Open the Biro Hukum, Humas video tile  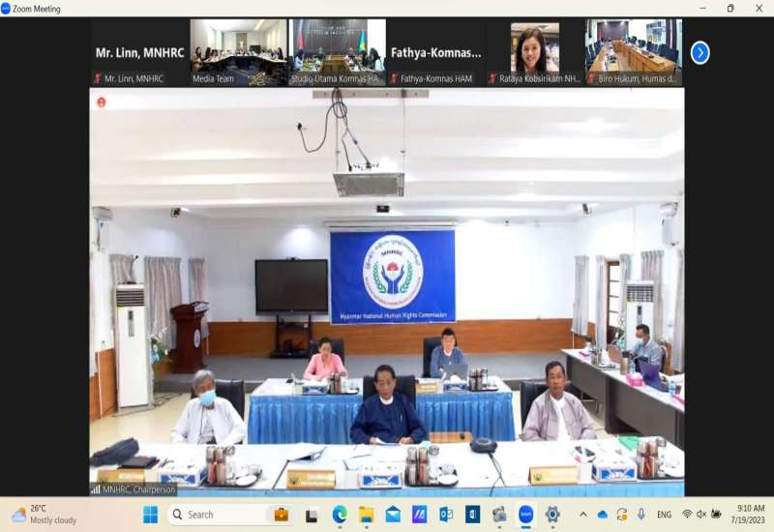tap(634, 51)
